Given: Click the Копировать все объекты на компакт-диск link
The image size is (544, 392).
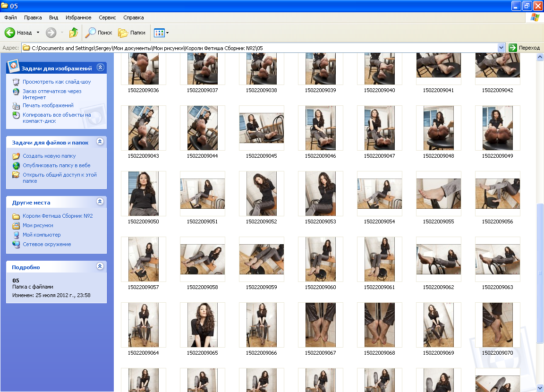Looking at the screenshot, I should 57,118.
